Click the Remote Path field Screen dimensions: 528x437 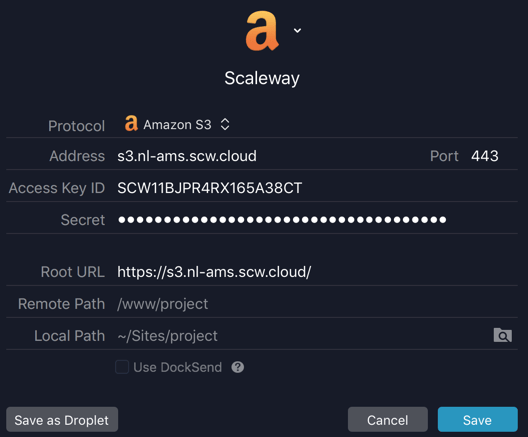click(317, 304)
